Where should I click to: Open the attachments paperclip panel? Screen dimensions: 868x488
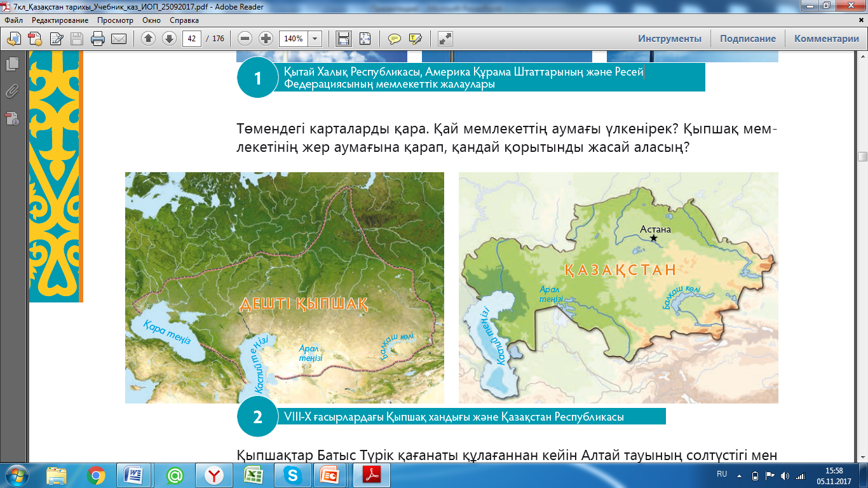pos(12,91)
